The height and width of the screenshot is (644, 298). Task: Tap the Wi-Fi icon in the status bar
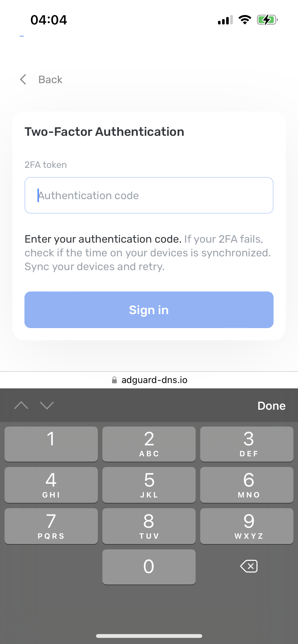[x=245, y=20]
